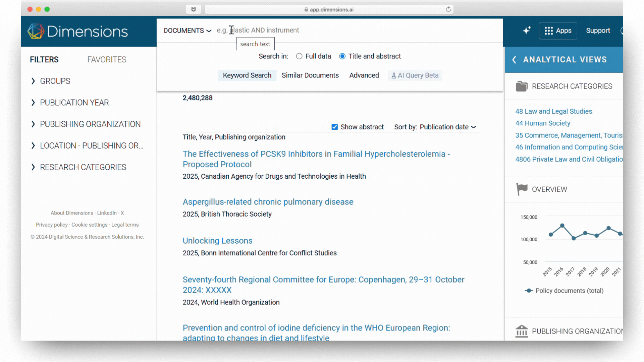Expand the Publication Year filter
Image resolution: width=644 pixels, height=362 pixels.
74,103
